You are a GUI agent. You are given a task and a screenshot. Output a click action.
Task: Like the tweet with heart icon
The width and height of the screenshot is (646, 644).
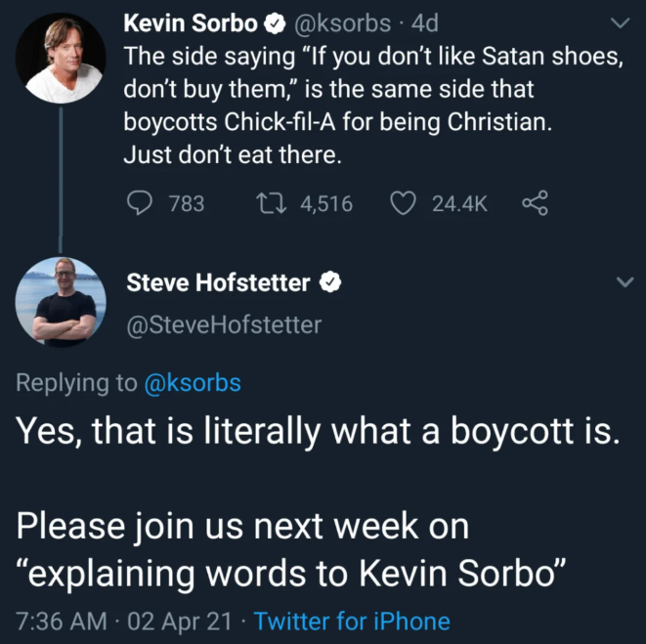[403, 203]
